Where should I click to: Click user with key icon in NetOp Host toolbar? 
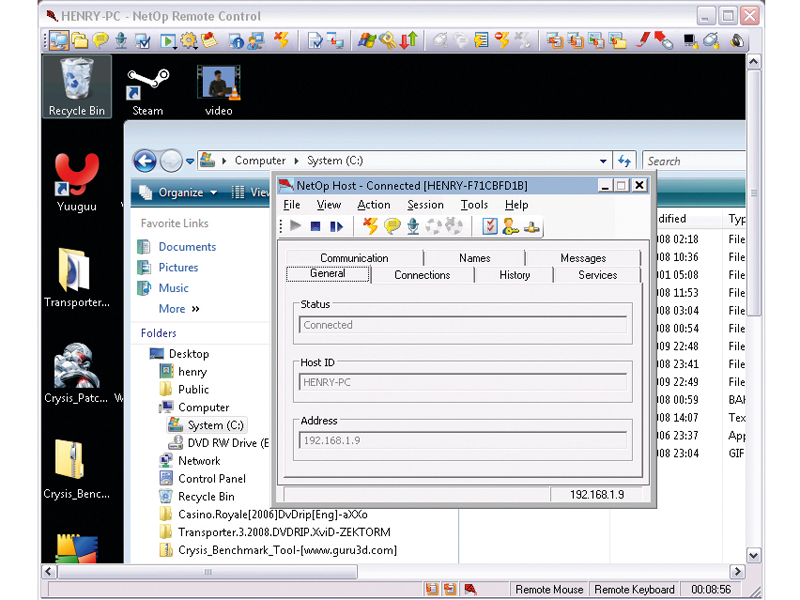coord(510,226)
